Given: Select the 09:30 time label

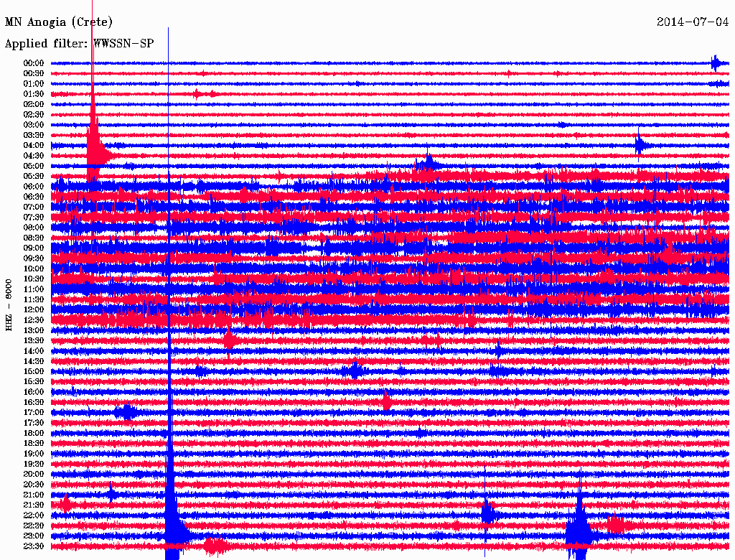Looking at the screenshot, I should pyautogui.click(x=34, y=258).
